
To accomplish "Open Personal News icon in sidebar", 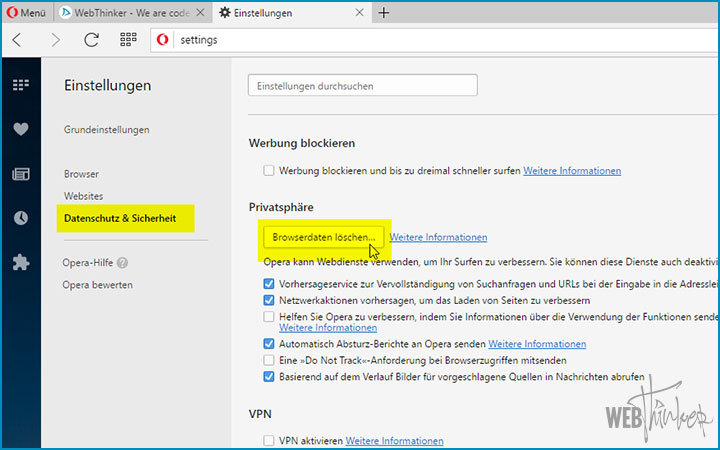I will 20,174.
